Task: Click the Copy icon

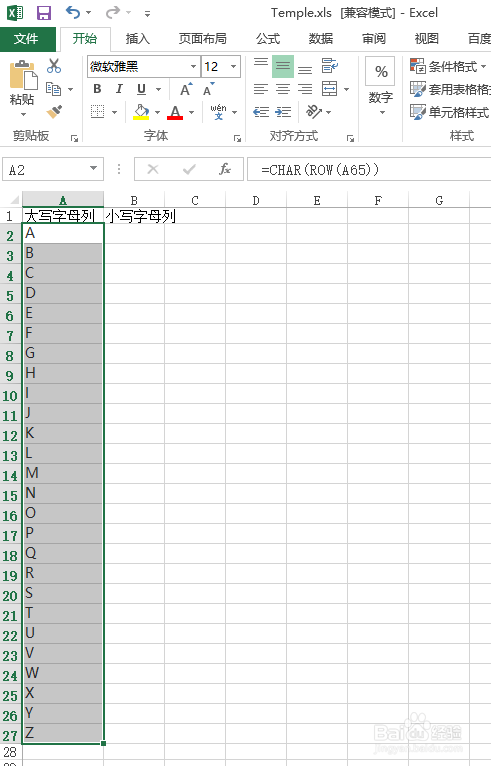Action: click(x=53, y=89)
